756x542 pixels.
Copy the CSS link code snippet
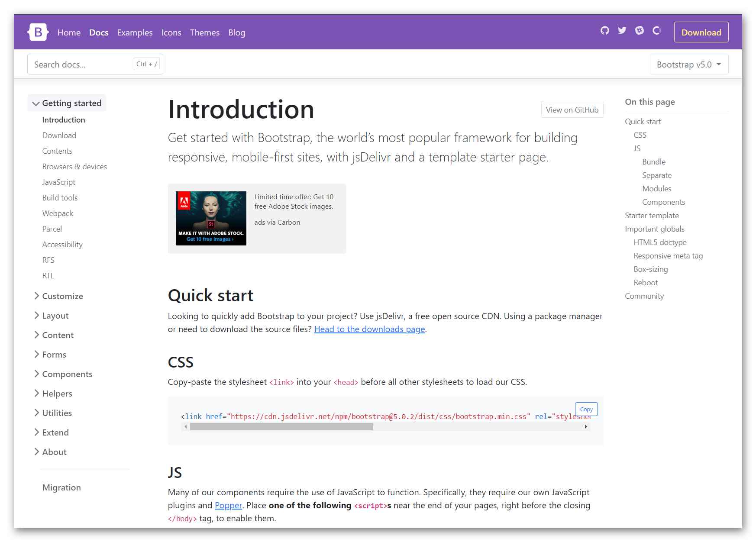point(586,409)
